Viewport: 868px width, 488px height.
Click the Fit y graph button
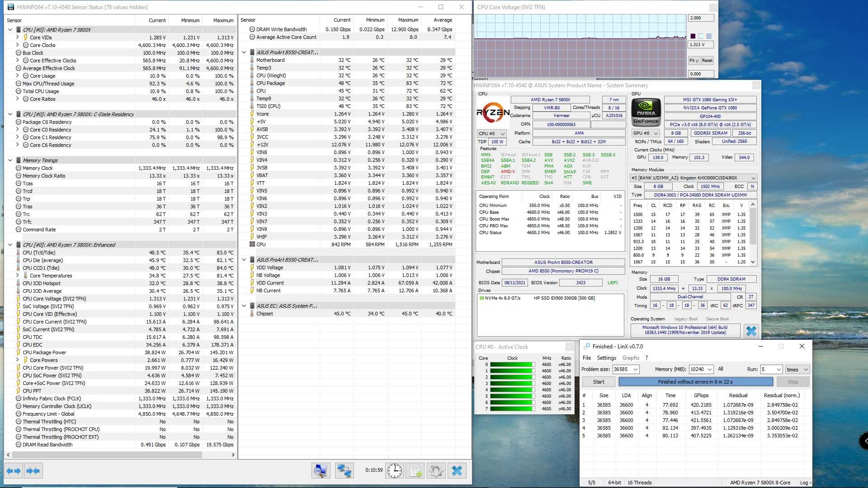[693, 61]
